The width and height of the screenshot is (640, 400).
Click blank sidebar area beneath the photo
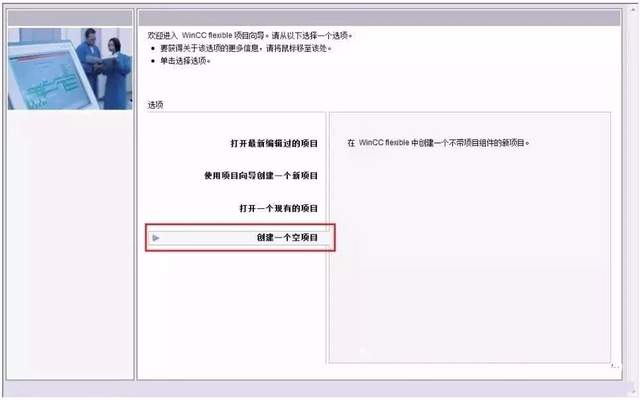70,244
